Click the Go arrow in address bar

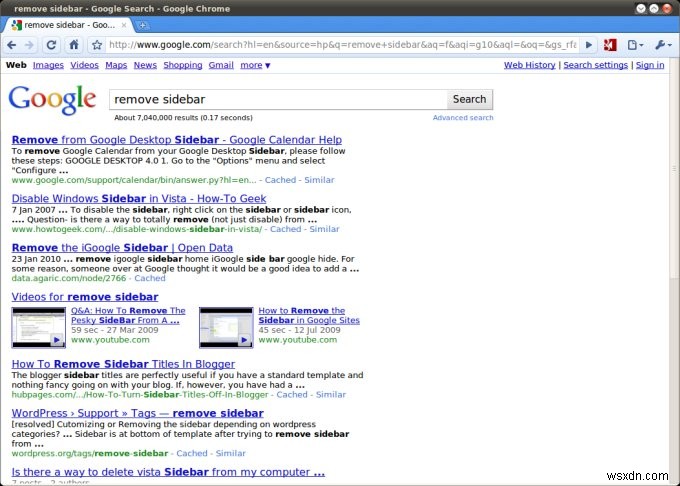click(588, 45)
